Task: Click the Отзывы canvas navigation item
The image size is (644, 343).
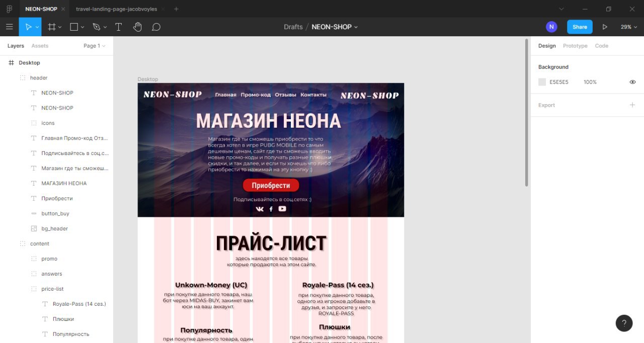Action: coord(285,95)
